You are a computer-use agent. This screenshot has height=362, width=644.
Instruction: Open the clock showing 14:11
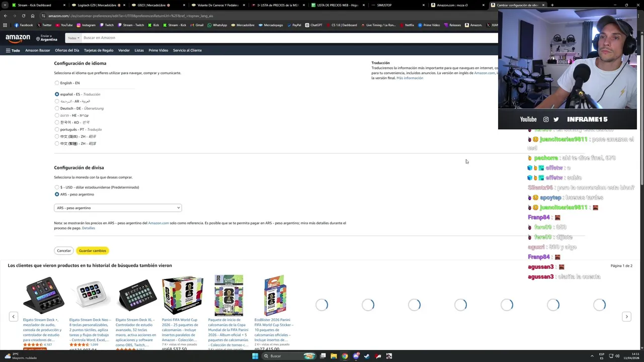click(x=631, y=356)
